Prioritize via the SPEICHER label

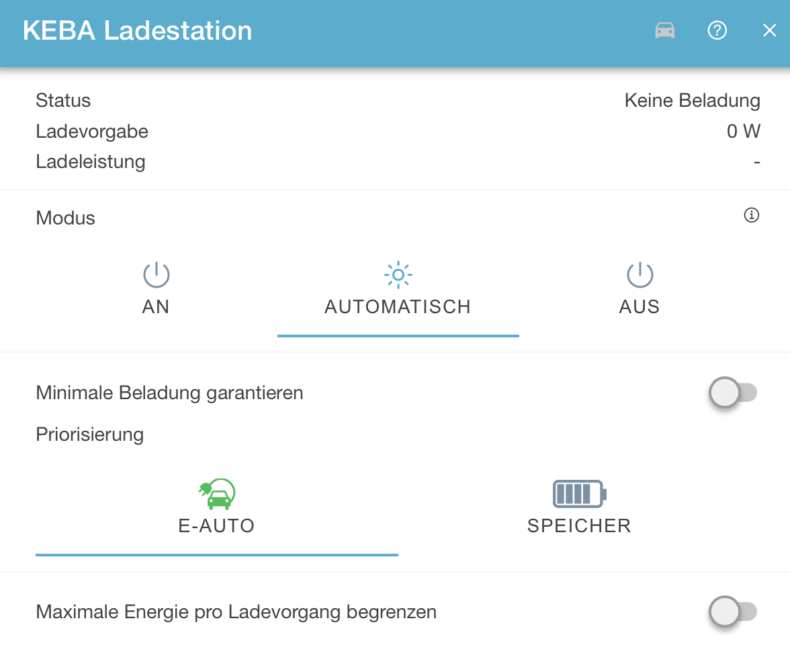579,526
